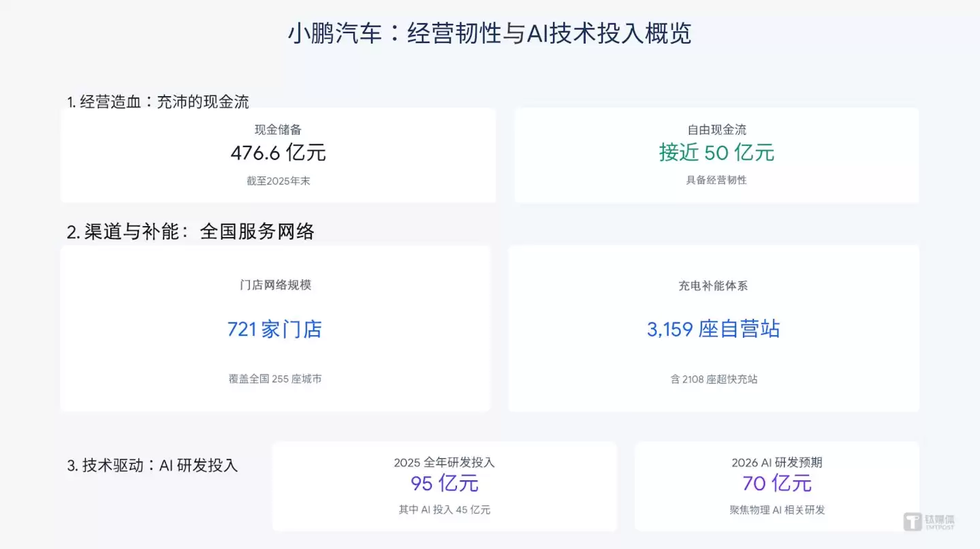
Task: Click the main title 小鹏汽车：经营韧性与AI技术投入概览
Action: pyautogui.click(x=490, y=32)
